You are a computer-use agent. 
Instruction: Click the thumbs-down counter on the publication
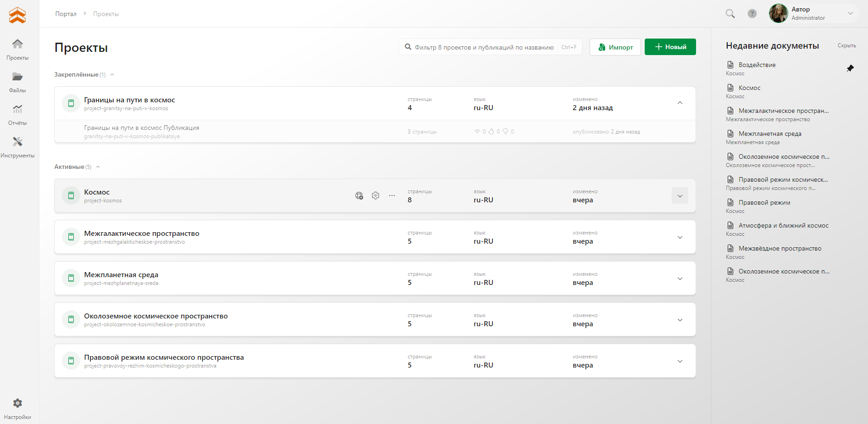508,132
